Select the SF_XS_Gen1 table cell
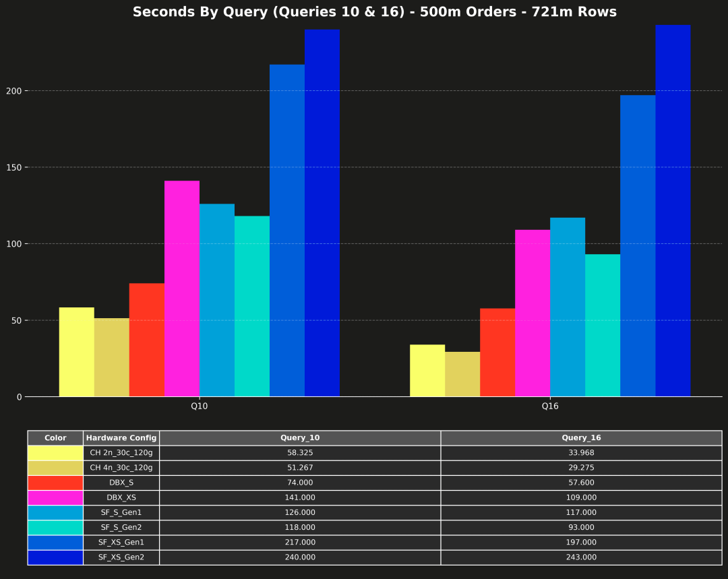The height and width of the screenshot is (579, 728). click(121, 543)
